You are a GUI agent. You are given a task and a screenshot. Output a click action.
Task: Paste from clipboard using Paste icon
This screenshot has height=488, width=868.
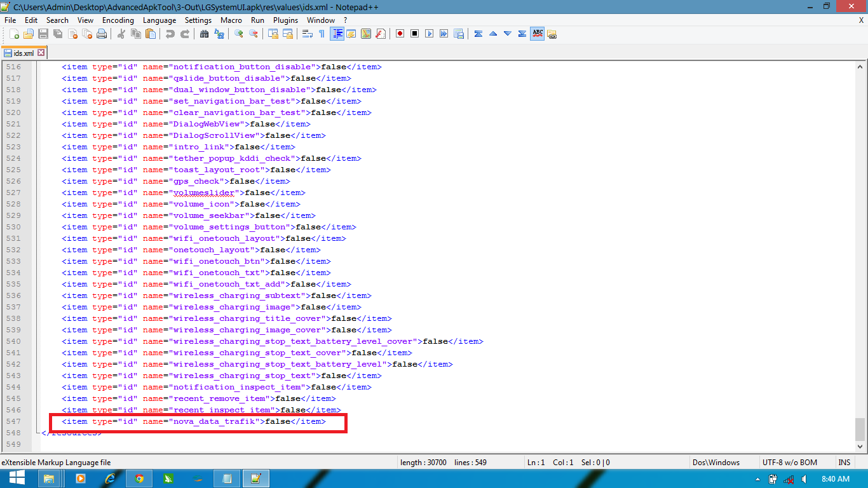pos(150,34)
